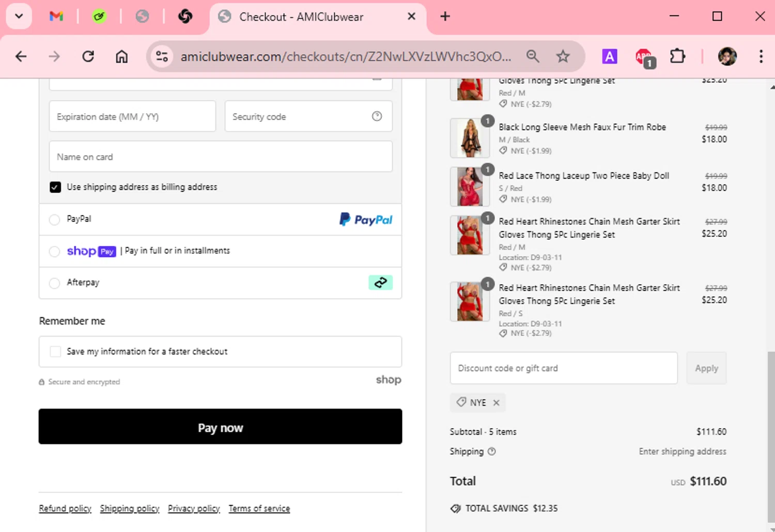Open Chrome three-dot menu
The height and width of the screenshot is (532, 775).
tap(761, 56)
